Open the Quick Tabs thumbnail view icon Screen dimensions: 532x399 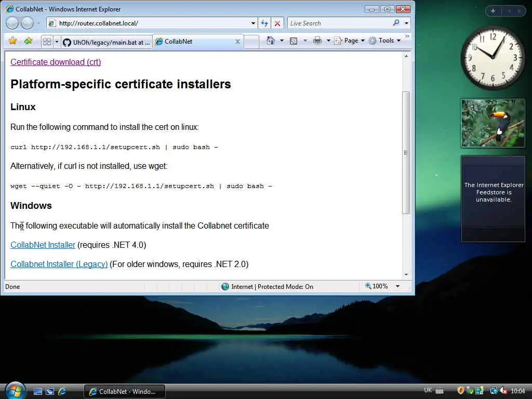click(x=47, y=42)
